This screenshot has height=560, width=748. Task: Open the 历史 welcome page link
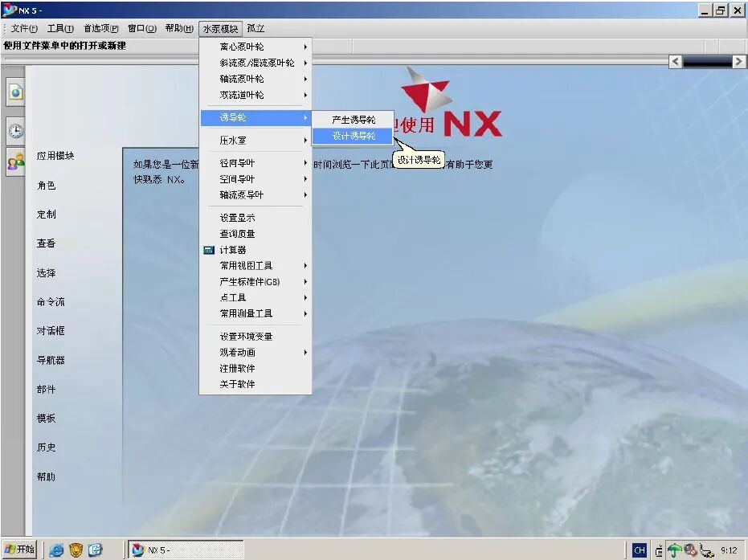(47, 448)
